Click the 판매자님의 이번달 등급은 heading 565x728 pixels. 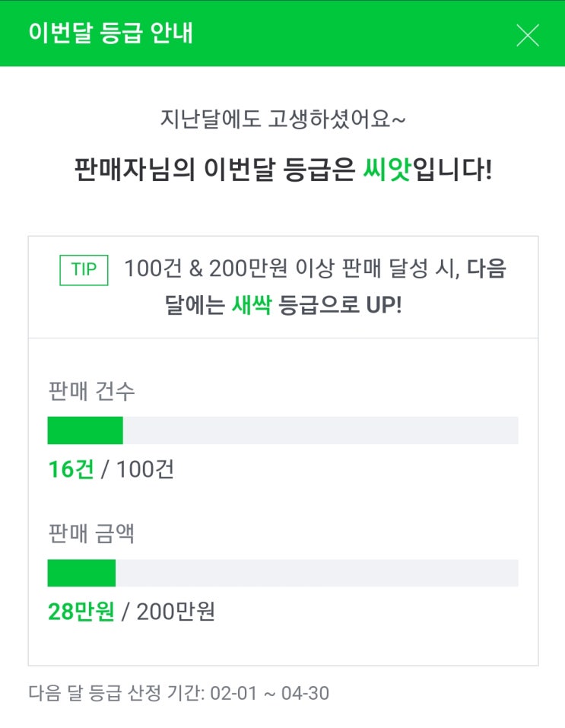pos(214,169)
